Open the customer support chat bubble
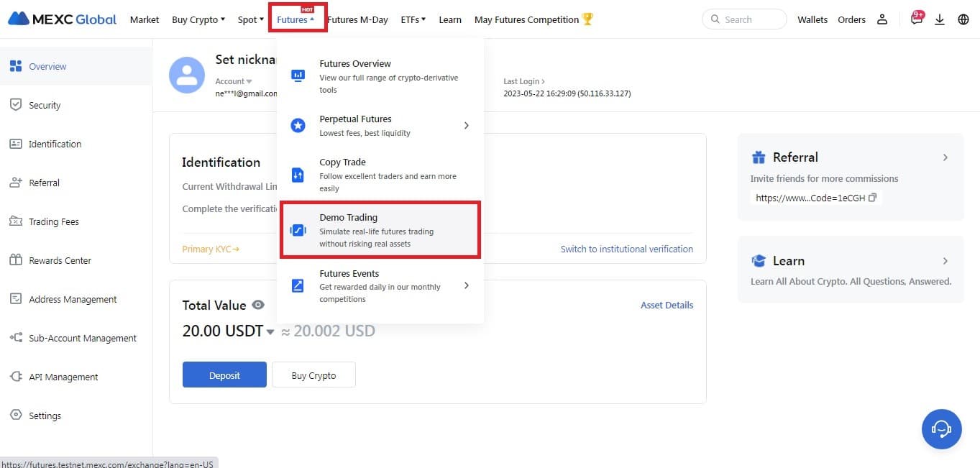This screenshot has height=468, width=980. [x=942, y=429]
